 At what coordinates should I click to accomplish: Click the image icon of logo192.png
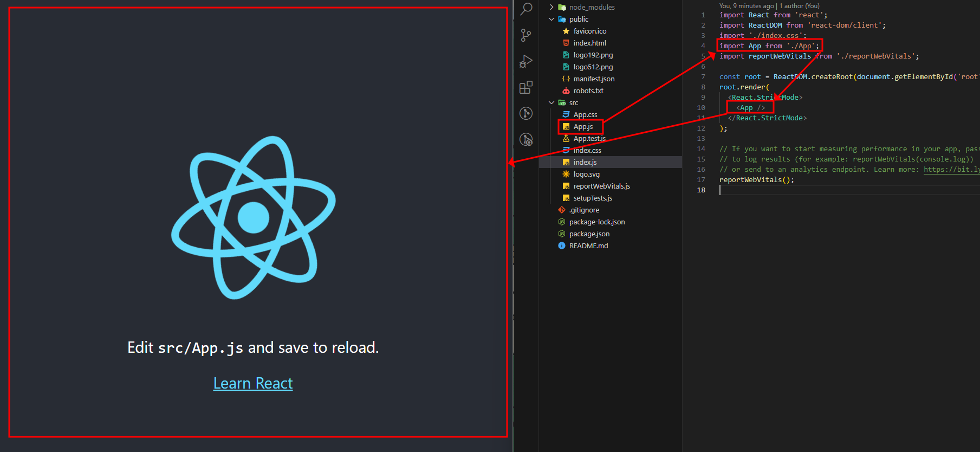click(566, 55)
